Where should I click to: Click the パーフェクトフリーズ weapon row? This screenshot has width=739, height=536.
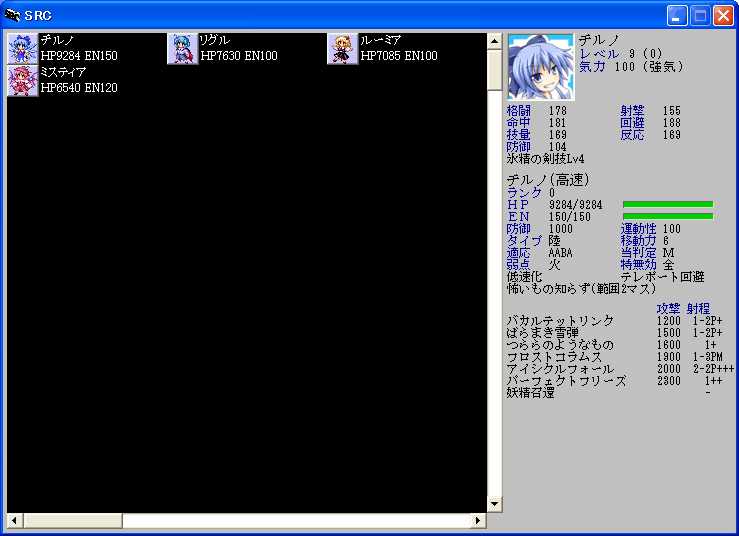[620, 381]
